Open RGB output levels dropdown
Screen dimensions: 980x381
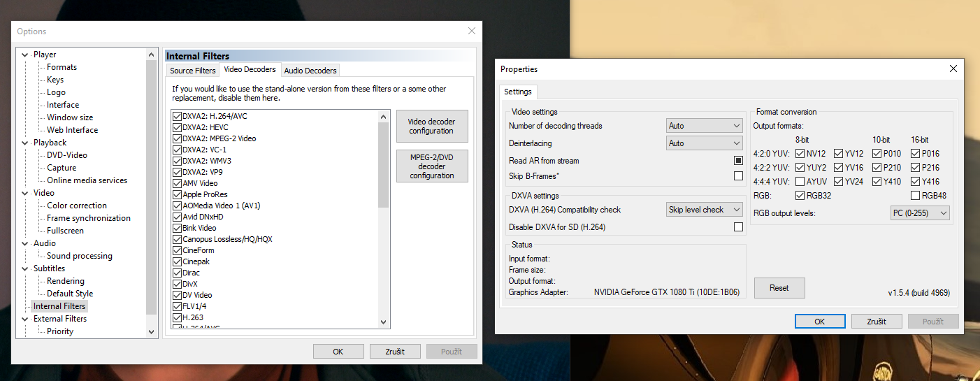coord(919,213)
